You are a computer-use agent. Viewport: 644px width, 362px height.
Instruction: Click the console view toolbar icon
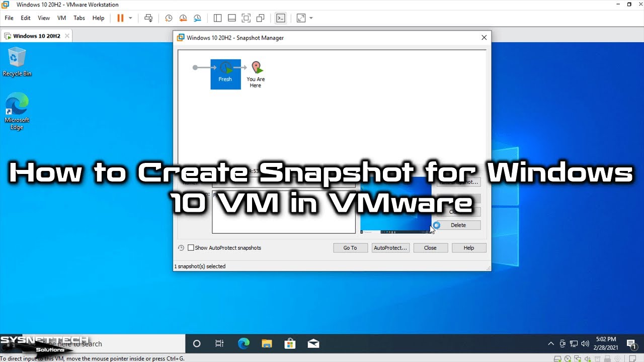pos(281,18)
